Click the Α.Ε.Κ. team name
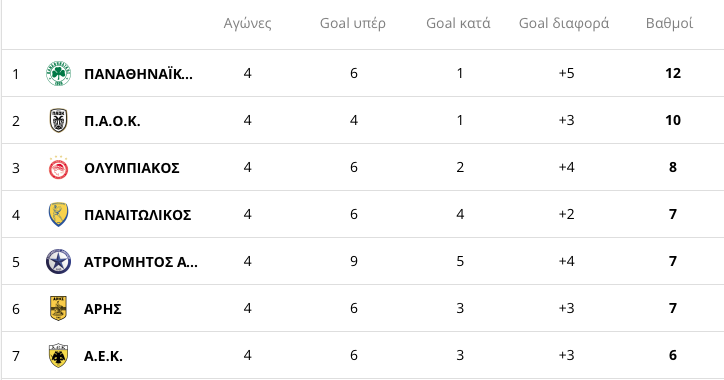This screenshot has height=380, width=724. (103, 356)
